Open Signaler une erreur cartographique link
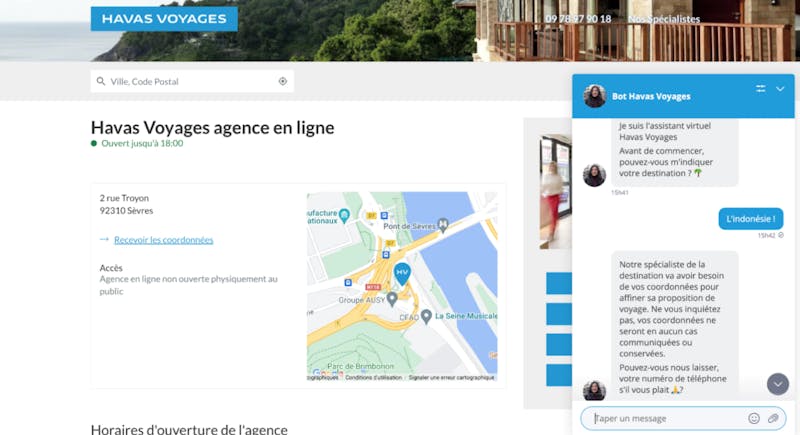Viewport: 800px width, 435px height. click(x=452, y=378)
